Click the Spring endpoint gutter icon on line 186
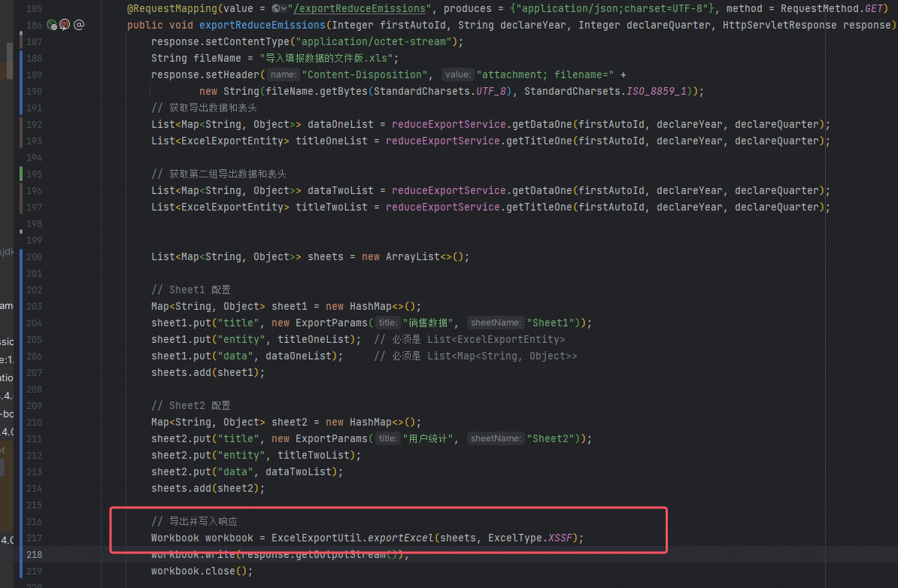 point(52,25)
